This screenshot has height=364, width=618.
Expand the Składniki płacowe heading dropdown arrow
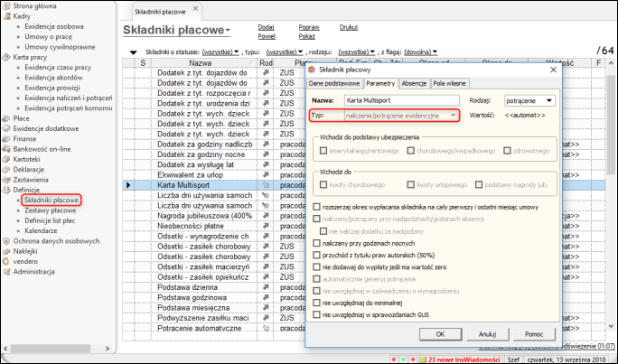pyautogui.click(x=228, y=31)
